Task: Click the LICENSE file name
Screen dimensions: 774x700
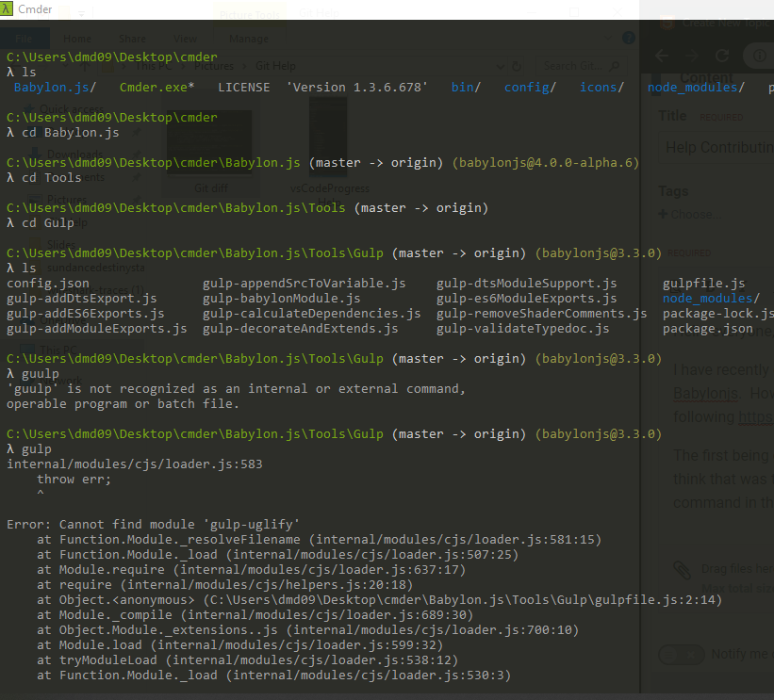Action: click(244, 88)
